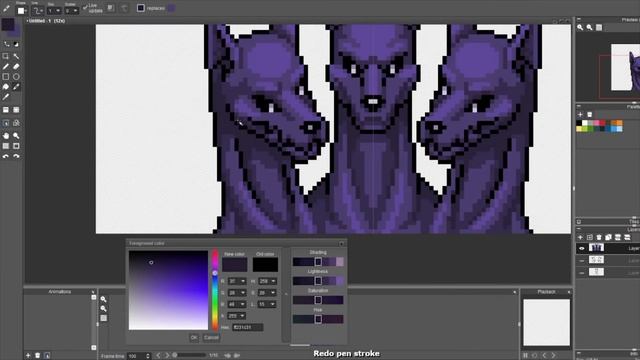640x360 pixels.
Task: Collapse the Palette panel
Action: tap(579, 107)
